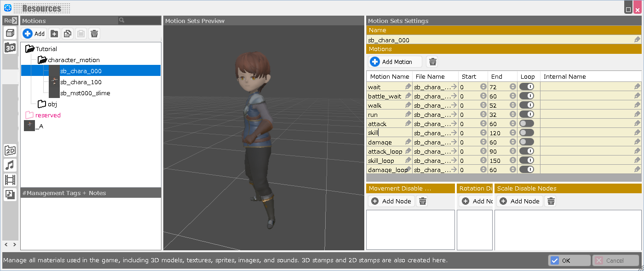Delete selected motion with Motions trash icon
The height and width of the screenshot is (271, 644).
point(94,34)
